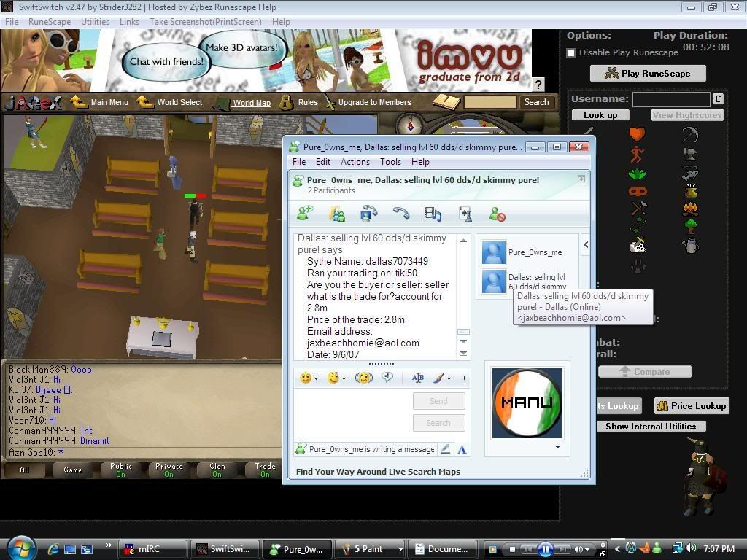Screen dimensions: 747x560
Task: Click Show Internal Utilities button
Action: tap(651, 427)
